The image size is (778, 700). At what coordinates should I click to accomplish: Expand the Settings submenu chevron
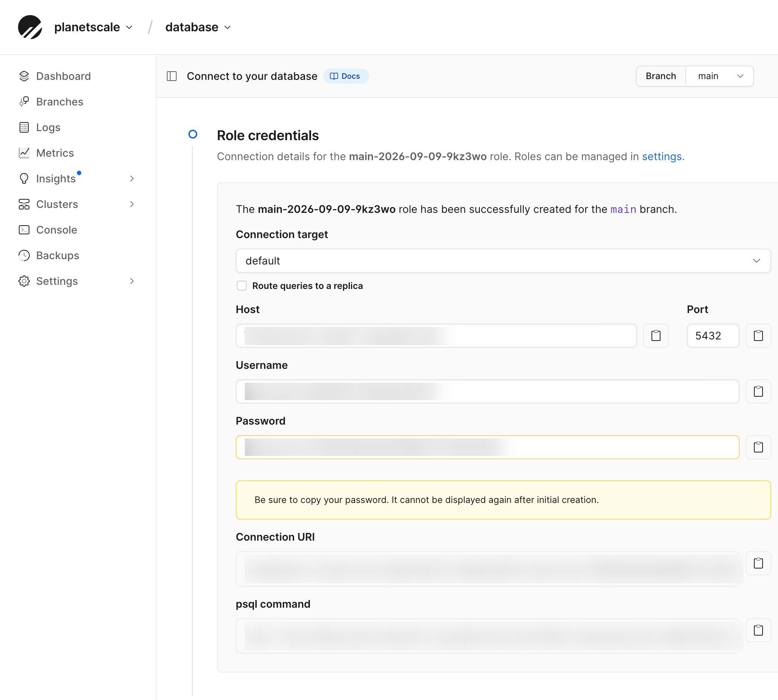point(132,281)
